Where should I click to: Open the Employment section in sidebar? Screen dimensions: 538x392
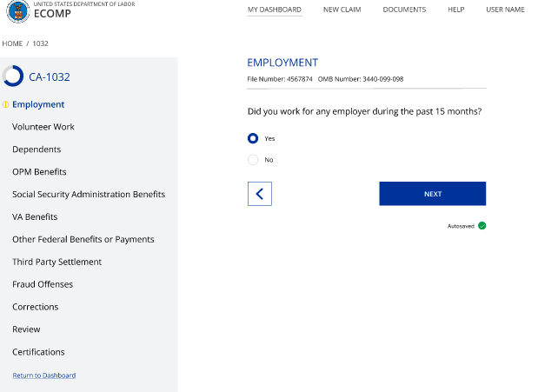click(x=38, y=104)
